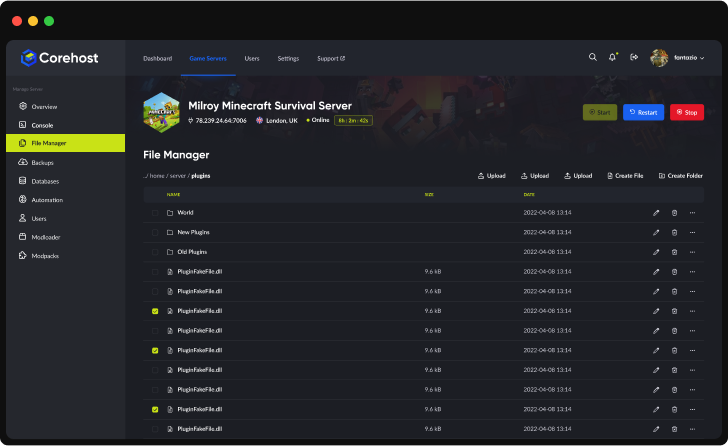Sort files by the NAME column header
The height and width of the screenshot is (446, 728).
pyautogui.click(x=173, y=194)
